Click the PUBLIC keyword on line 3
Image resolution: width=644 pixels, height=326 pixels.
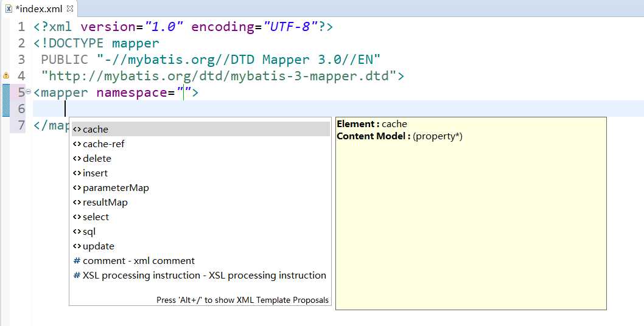65,60
